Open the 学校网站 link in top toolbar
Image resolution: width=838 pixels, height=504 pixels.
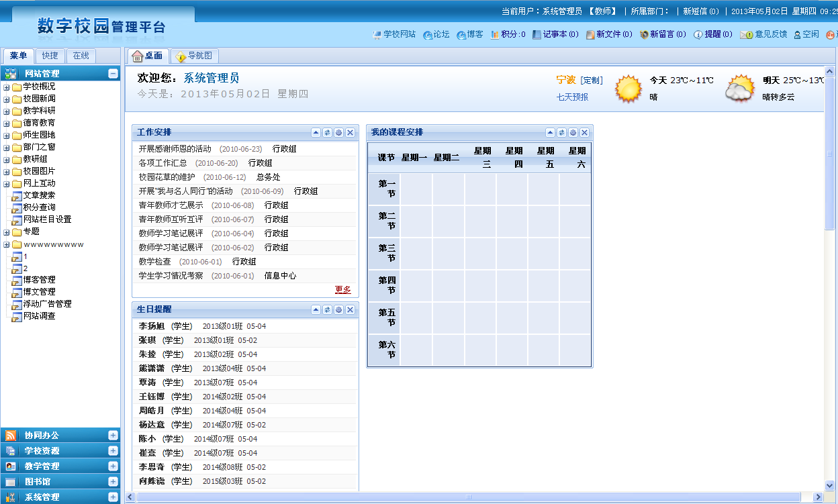394,34
